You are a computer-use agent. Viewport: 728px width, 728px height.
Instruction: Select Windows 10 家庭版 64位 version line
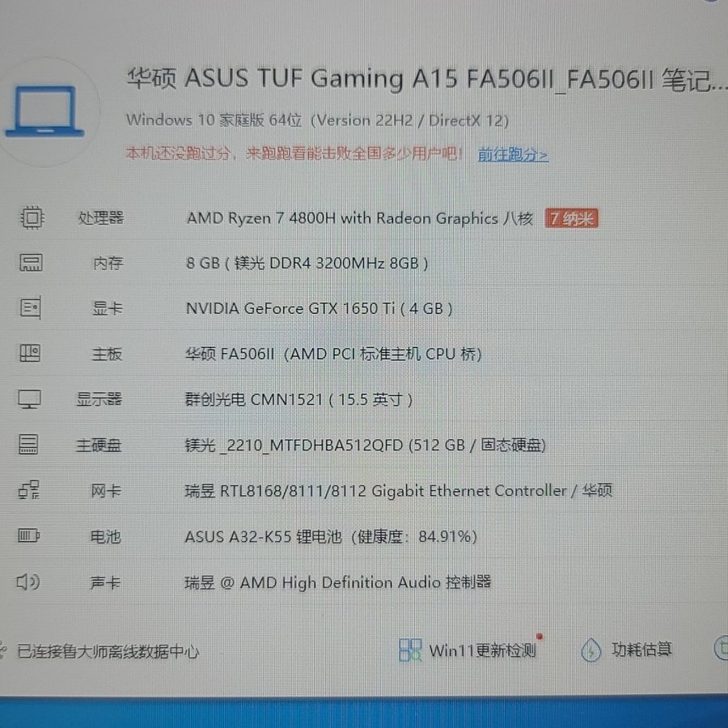318,121
